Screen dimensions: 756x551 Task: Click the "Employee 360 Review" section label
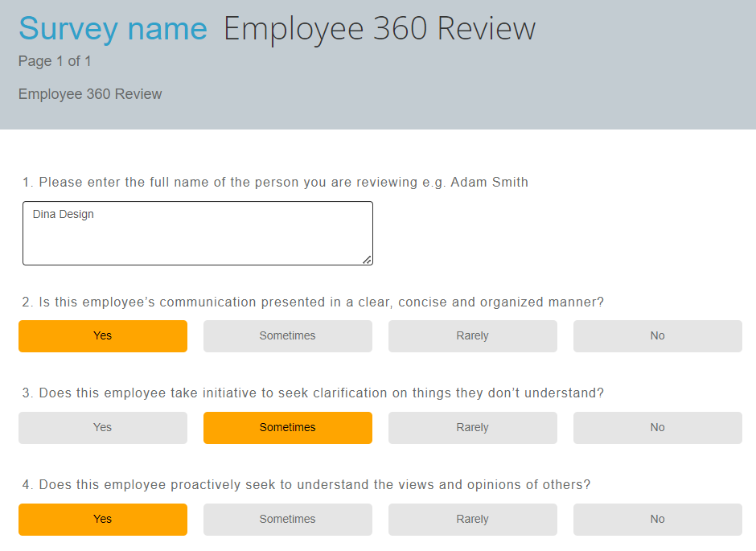point(90,94)
